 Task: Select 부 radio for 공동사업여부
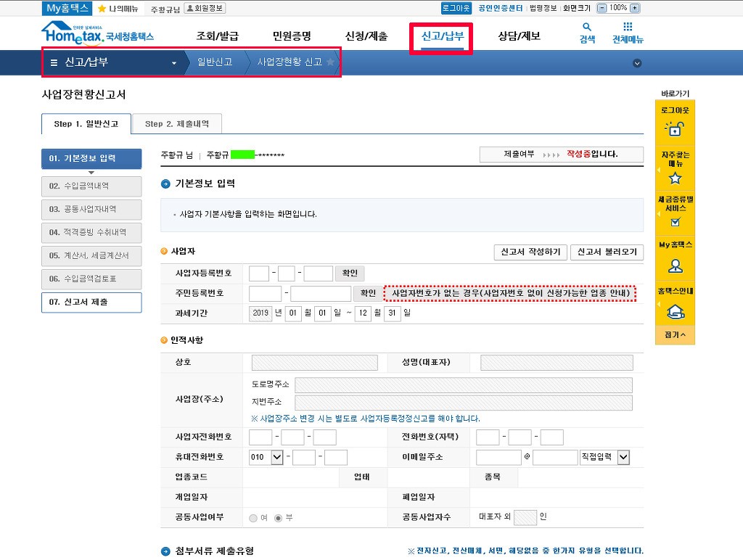tap(279, 518)
